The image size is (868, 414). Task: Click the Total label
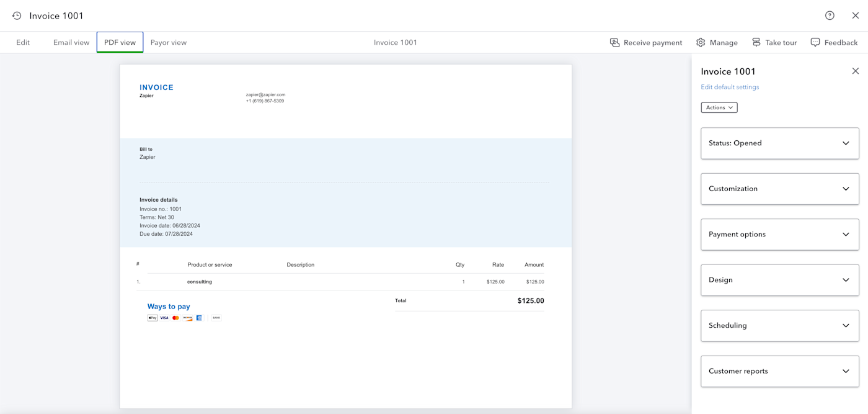pos(401,300)
